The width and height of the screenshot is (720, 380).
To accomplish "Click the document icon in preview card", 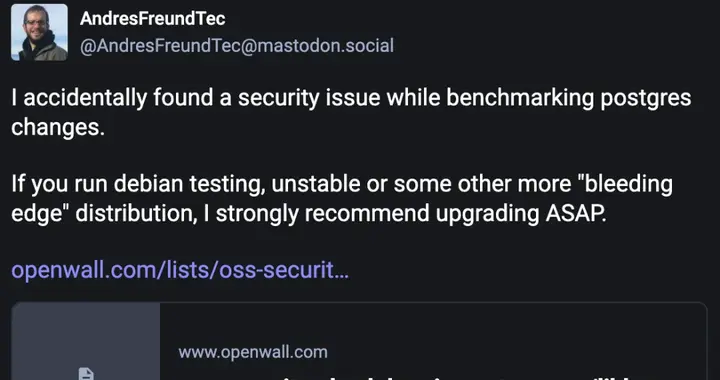I will coord(86,374).
